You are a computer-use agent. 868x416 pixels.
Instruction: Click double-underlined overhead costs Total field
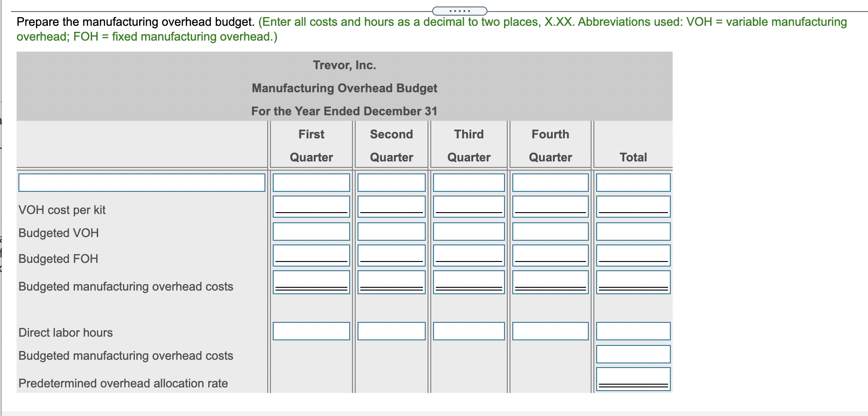click(633, 282)
